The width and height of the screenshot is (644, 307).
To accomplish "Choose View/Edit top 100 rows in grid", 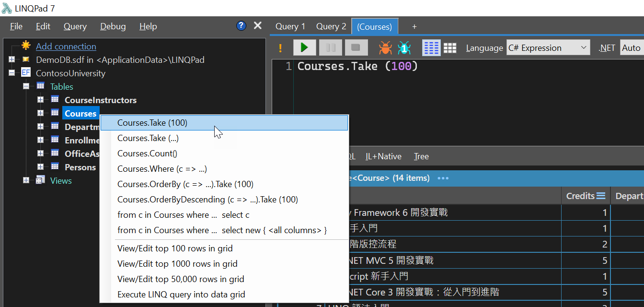I will coord(224,248).
